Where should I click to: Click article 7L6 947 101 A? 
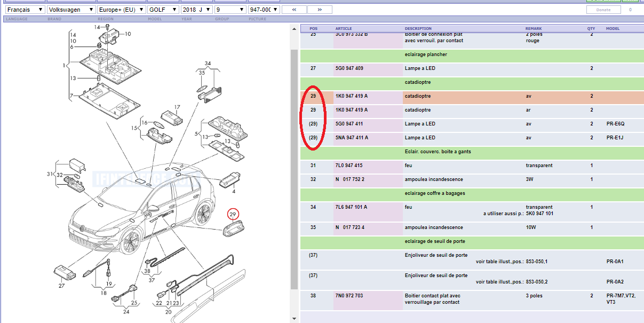(351, 207)
